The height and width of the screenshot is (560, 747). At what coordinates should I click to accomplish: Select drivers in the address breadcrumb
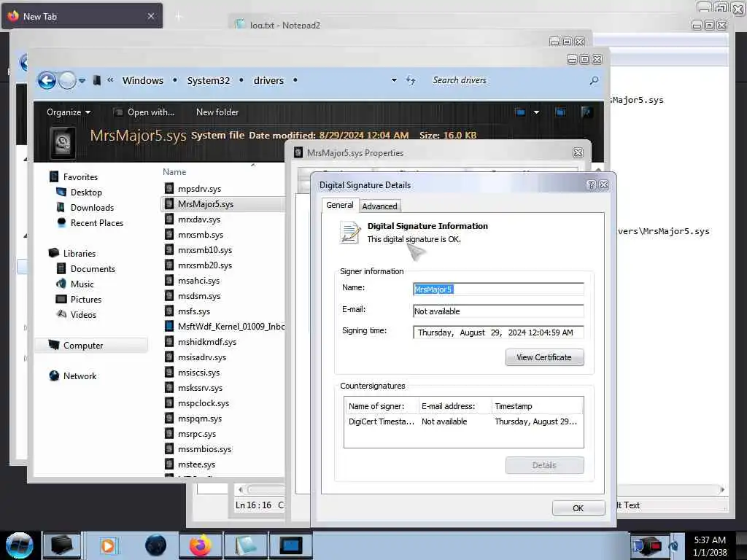pos(268,80)
